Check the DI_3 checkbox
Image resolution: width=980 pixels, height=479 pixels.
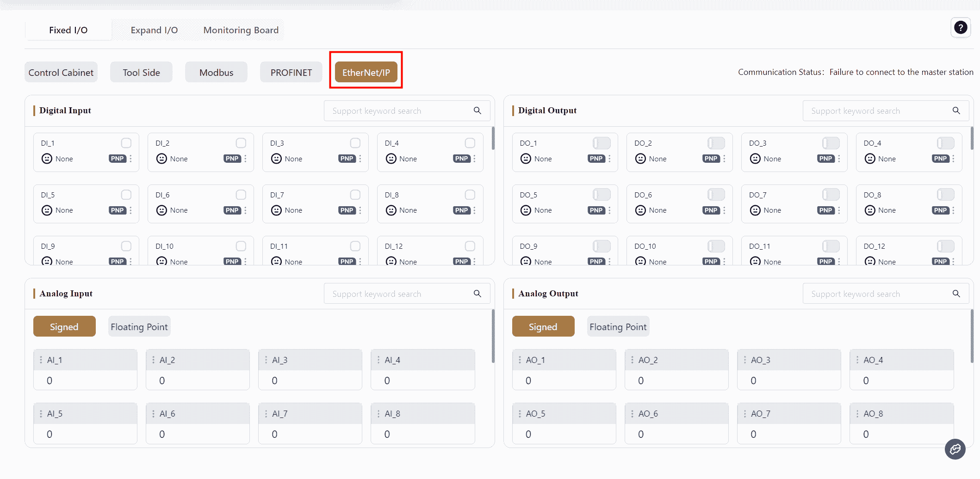click(x=355, y=143)
